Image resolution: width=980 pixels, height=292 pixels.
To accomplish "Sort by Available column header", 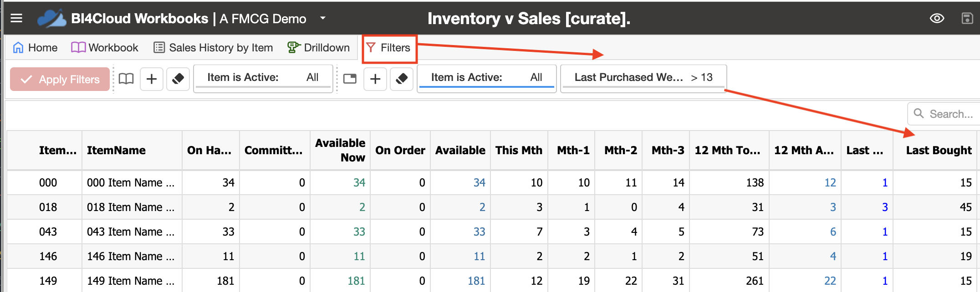I will [460, 151].
